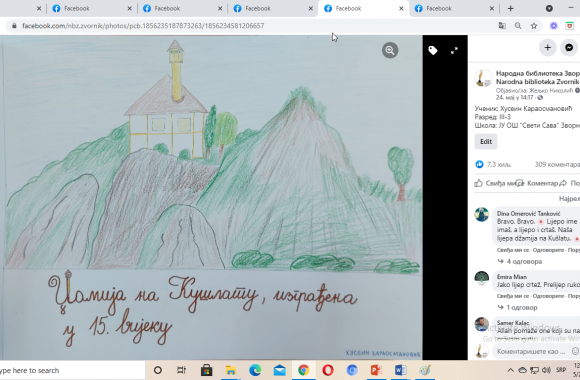Open Microsoft Edge from taskbar
Screen dimensions: 580x380
[255, 370]
